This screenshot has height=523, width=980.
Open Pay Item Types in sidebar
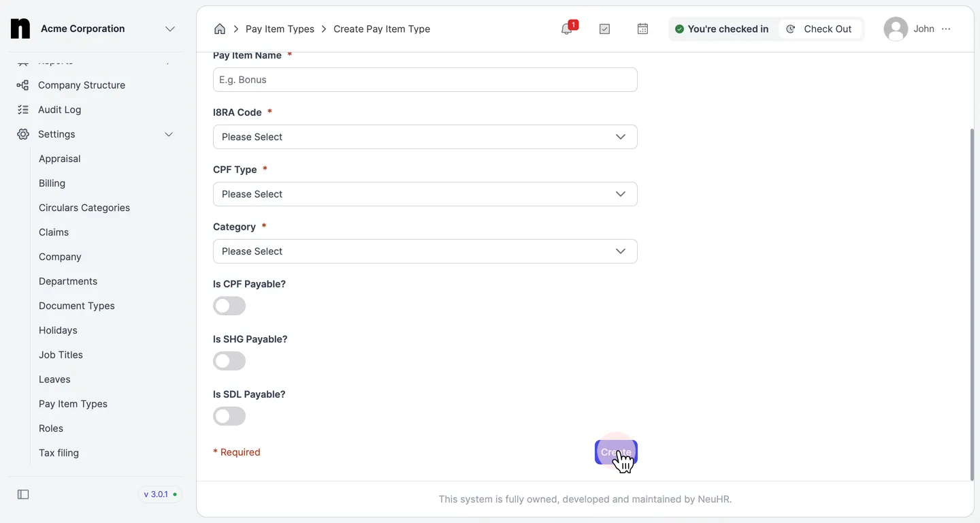click(73, 404)
